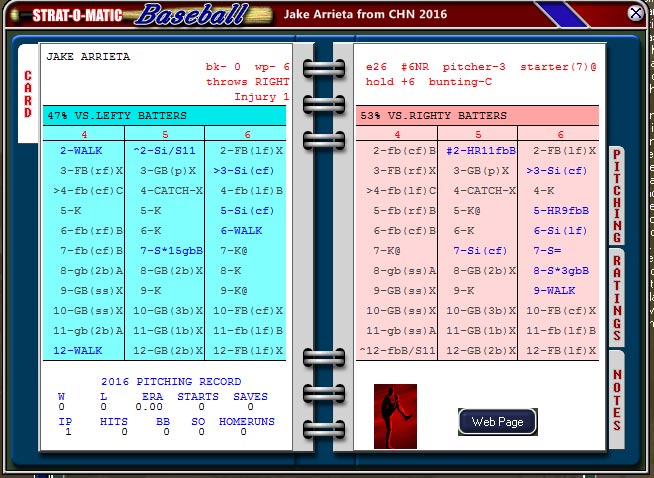Click '5-K@' in righty column 5
Screen dimensions: 654x478
[467, 211]
